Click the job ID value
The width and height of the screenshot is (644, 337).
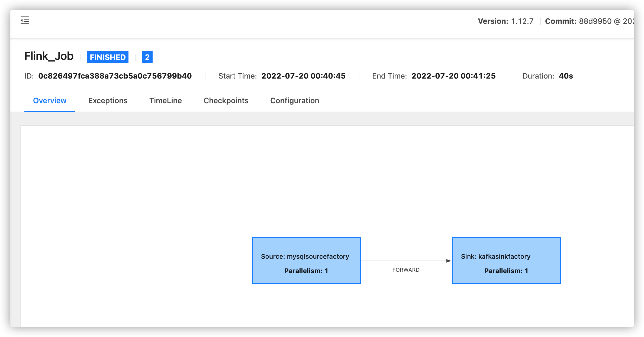click(x=115, y=76)
